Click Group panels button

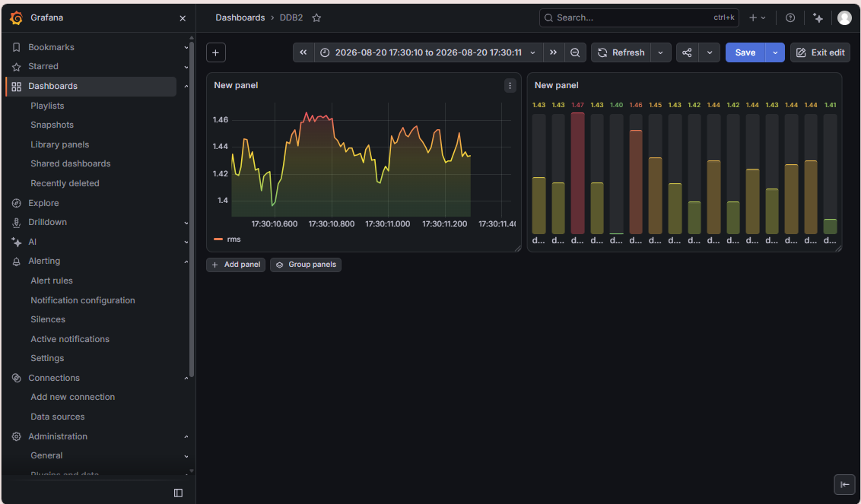(x=306, y=265)
